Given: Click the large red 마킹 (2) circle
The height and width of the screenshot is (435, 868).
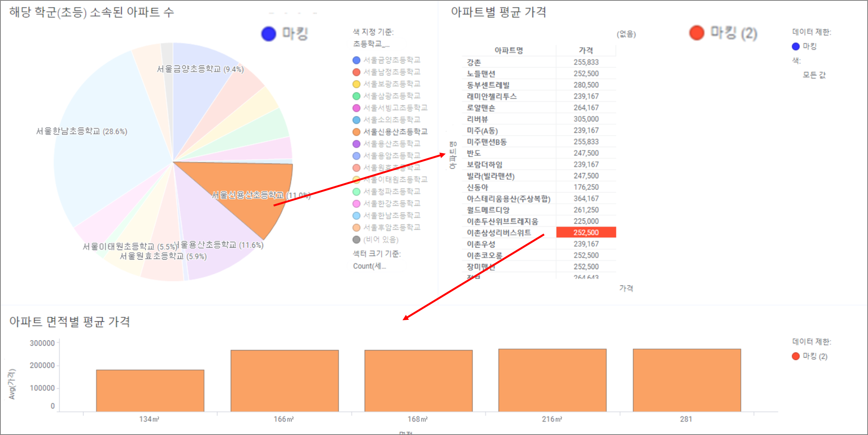Looking at the screenshot, I should point(696,33).
